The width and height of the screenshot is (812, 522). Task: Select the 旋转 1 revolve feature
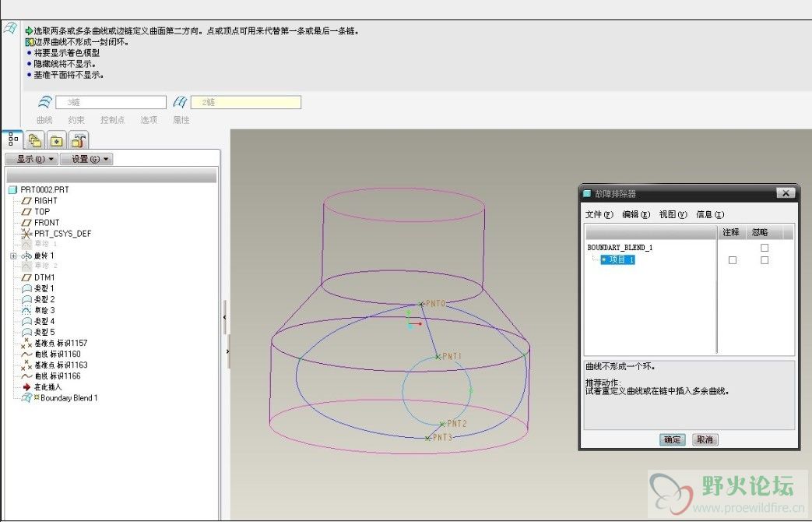pos(38,256)
